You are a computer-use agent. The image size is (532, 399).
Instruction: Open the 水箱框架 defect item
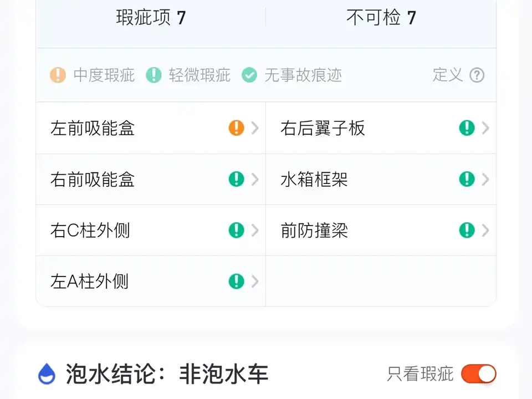314,180
